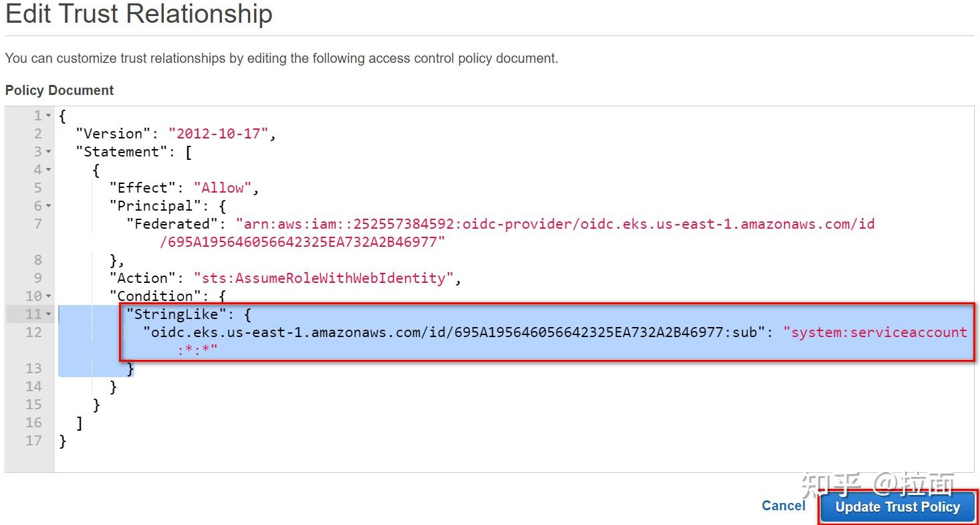
Task: Click the closing brace on line 17
Action: tap(63, 441)
